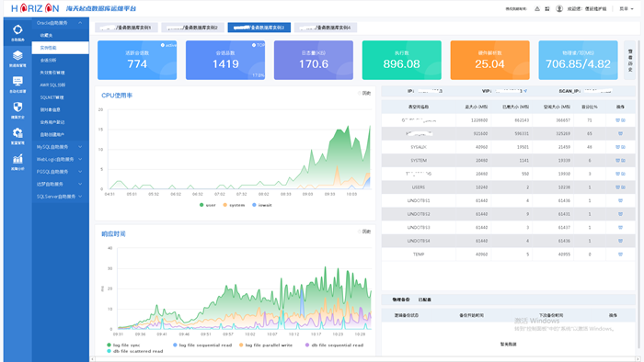Toggle the log file parallel write legend entry
The height and width of the screenshot is (362, 644).
click(x=266, y=345)
